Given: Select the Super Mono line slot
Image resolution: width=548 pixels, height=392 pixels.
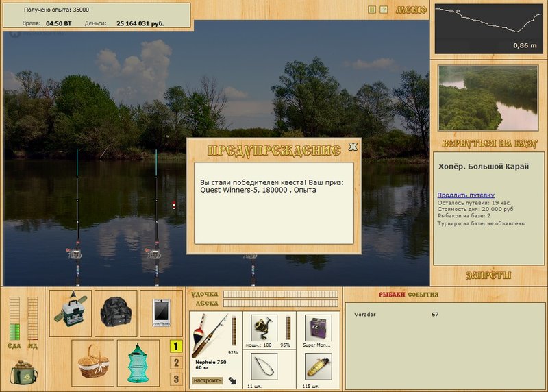Looking at the screenshot, I should pyautogui.click(x=318, y=328).
